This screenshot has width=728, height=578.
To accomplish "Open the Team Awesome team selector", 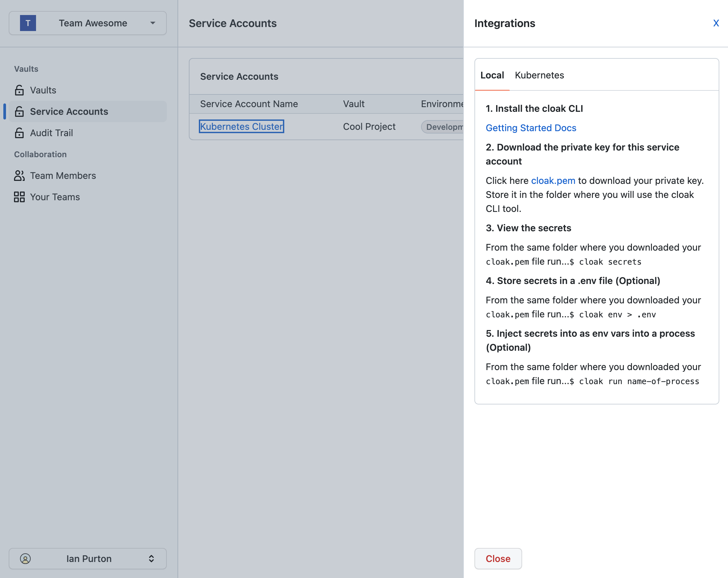I will pos(93,23).
